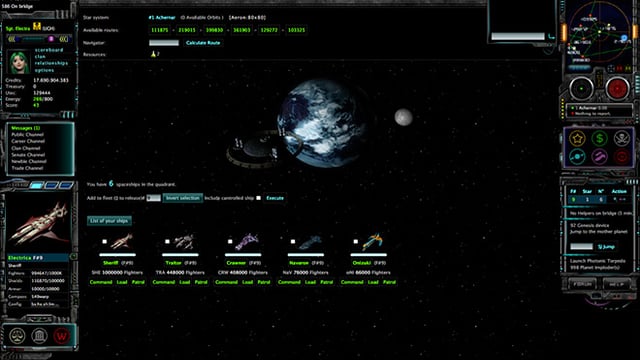Click the Execute button
The image size is (640, 360).
[x=275, y=198]
